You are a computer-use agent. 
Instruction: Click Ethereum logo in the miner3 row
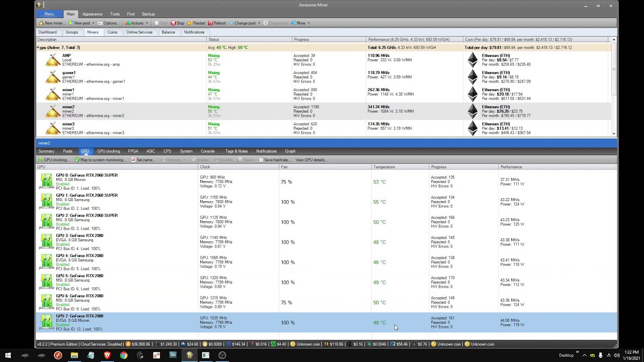tap(472, 128)
